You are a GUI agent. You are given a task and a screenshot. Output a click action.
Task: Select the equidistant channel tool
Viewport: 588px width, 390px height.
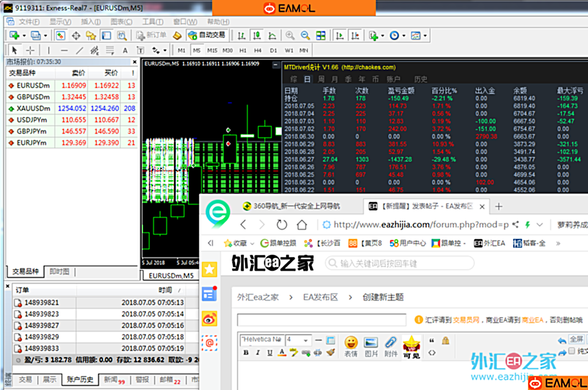[x=94, y=50]
